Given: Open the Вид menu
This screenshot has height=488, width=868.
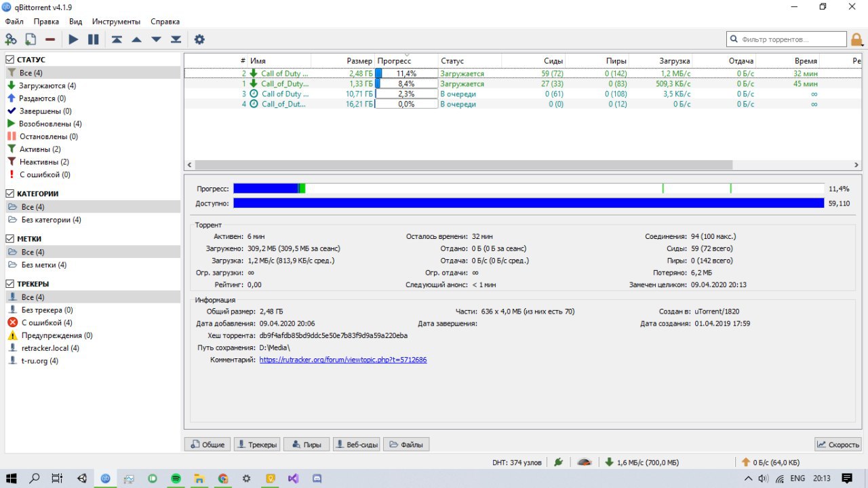Looking at the screenshot, I should [x=75, y=22].
